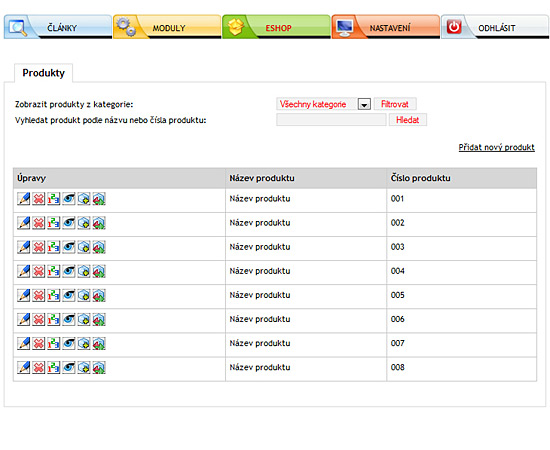This screenshot has height=450, width=550.
Task: Toggle visibility eye icon for product 008
Action: tap(69, 368)
